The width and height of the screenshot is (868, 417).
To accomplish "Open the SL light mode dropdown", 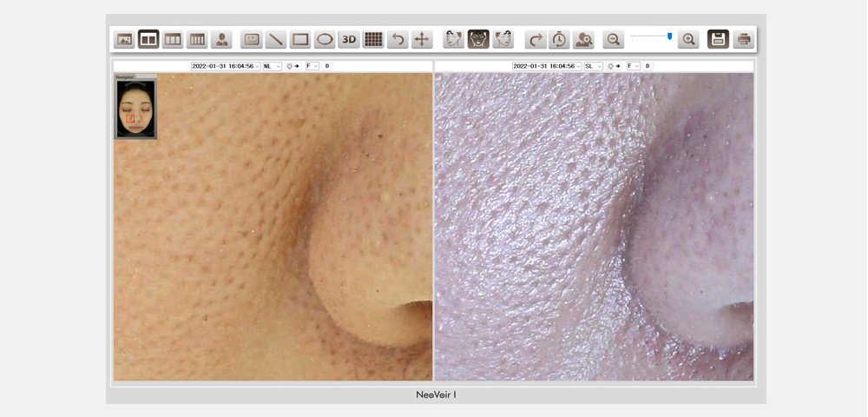I will pyautogui.click(x=593, y=66).
